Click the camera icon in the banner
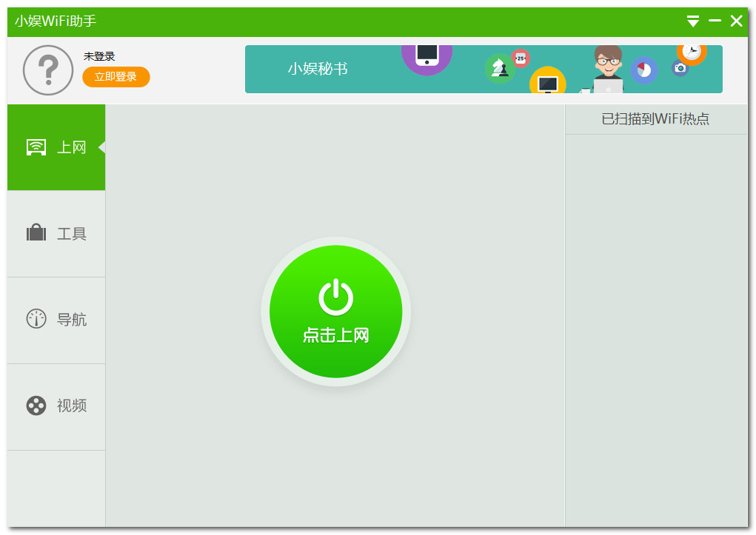Image resolution: width=756 pixels, height=535 pixels. pyautogui.click(x=682, y=67)
